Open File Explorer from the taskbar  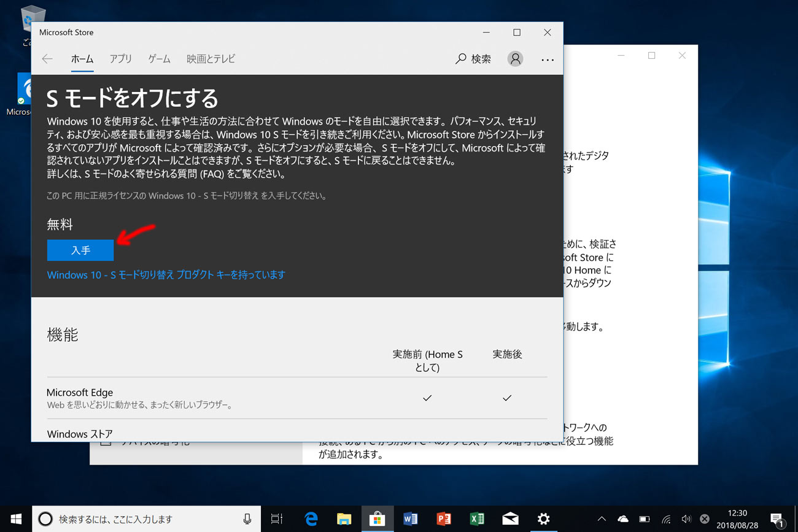coord(344,519)
